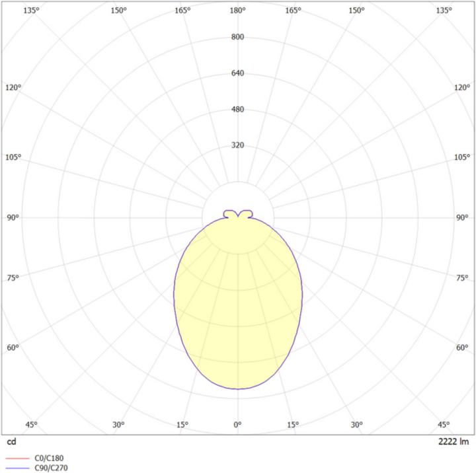This screenshot has width=476, height=473.
Task: Click the red C0/C180 legend line
Action: [x=17, y=458]
